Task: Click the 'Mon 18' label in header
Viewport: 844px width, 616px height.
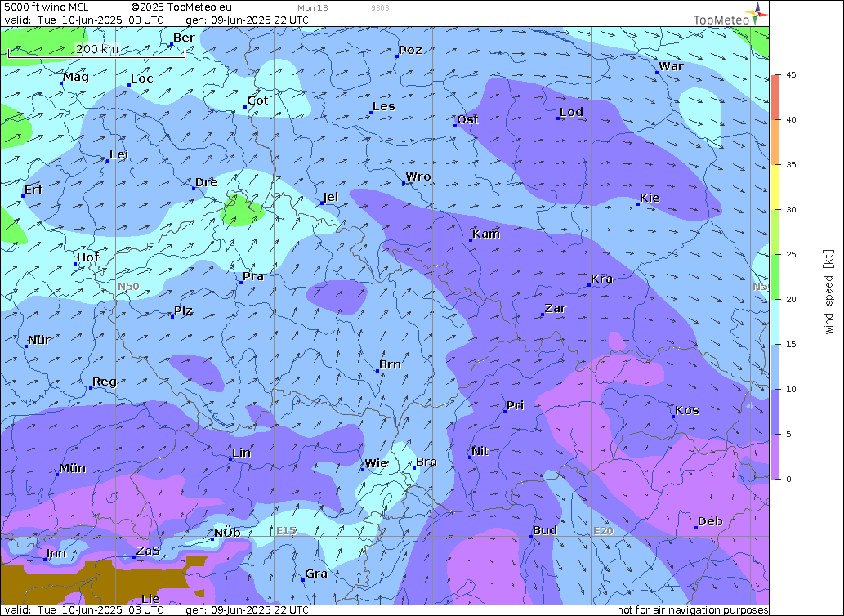Action: coord(313,8)
